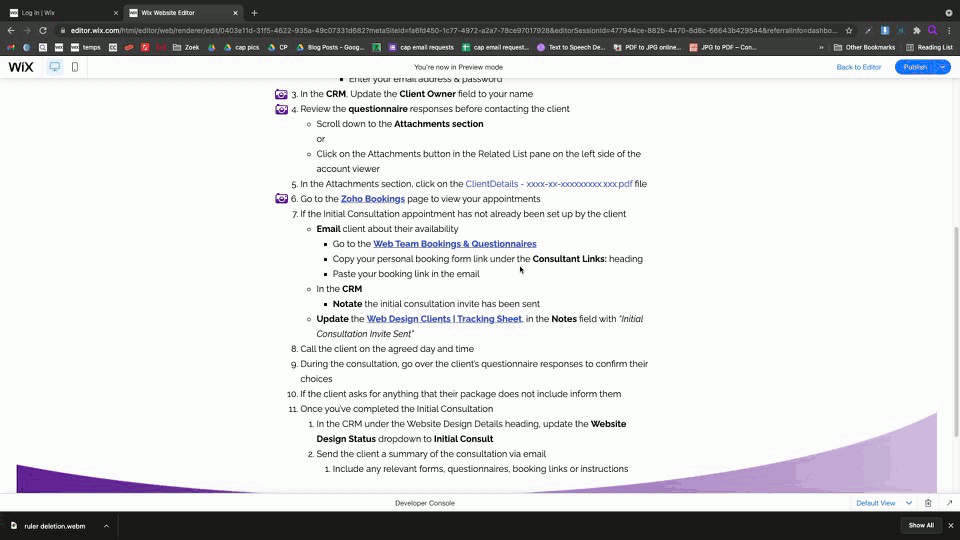Reload the current page
The height and width of the screenshot is (540, 960).
43,30
